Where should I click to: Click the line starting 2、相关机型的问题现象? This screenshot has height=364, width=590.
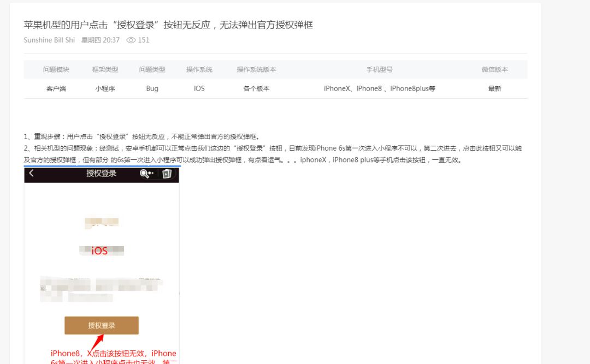pyautogui.click(x=273, y=154)
